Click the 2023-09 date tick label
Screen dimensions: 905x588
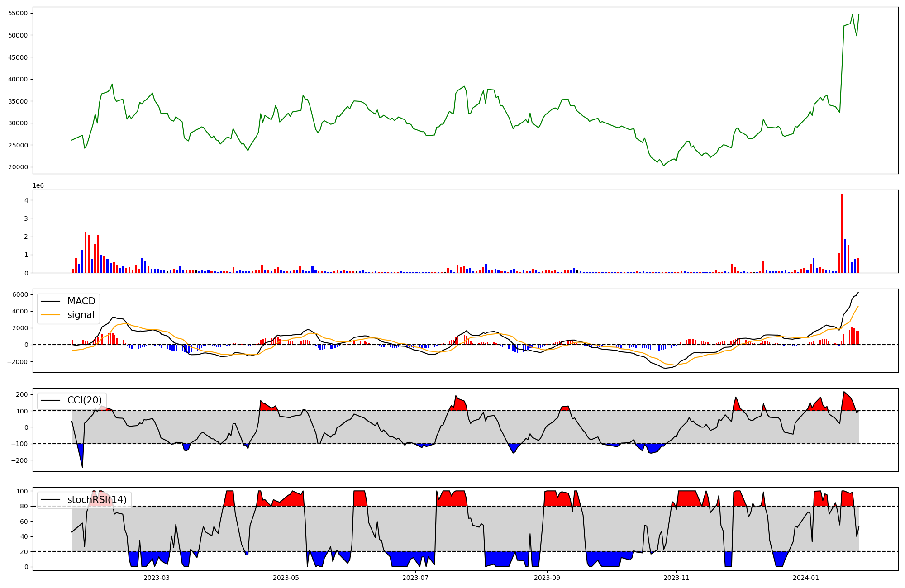tap(547, 578)
